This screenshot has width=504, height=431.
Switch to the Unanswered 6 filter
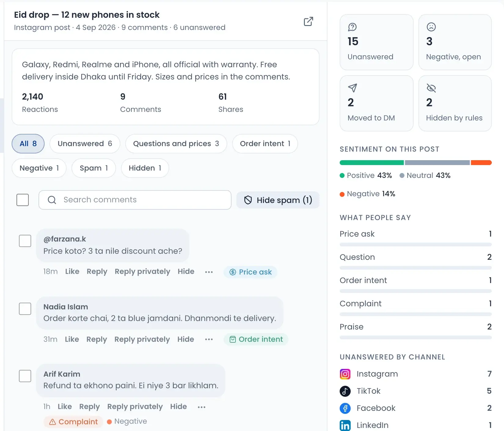point(85,144)
